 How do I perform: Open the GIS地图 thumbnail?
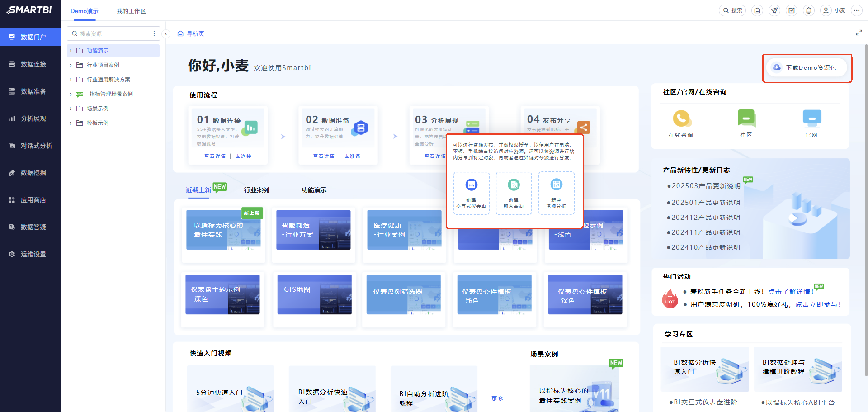click(314, 294)
